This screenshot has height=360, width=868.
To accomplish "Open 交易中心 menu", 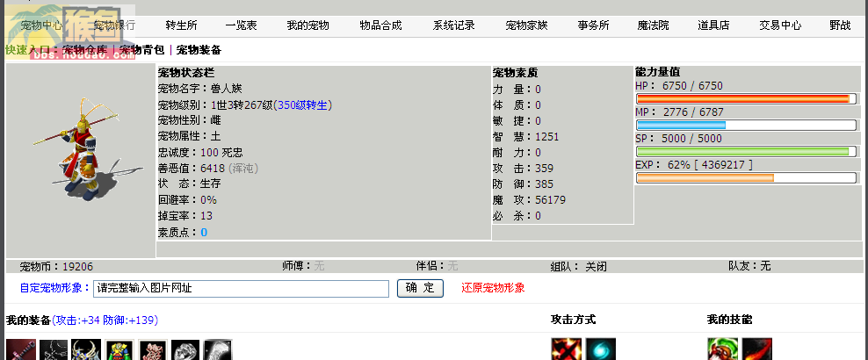I will [780, 25].
